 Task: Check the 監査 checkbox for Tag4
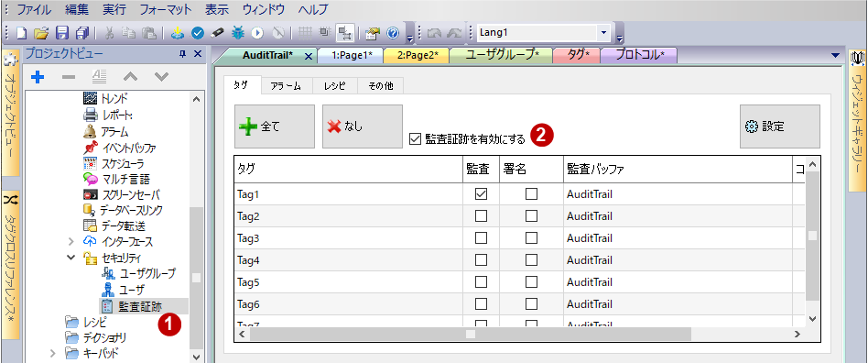click(x=481, y=260)
